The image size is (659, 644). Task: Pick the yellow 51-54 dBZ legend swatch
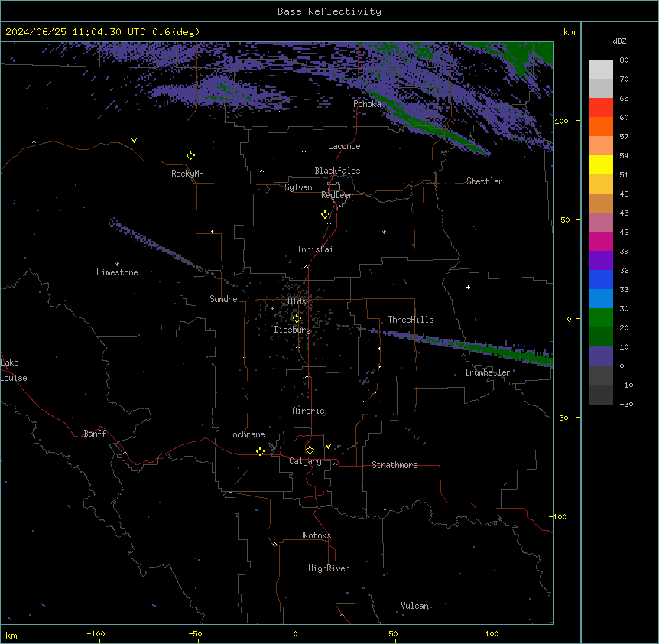click(601, 164)
